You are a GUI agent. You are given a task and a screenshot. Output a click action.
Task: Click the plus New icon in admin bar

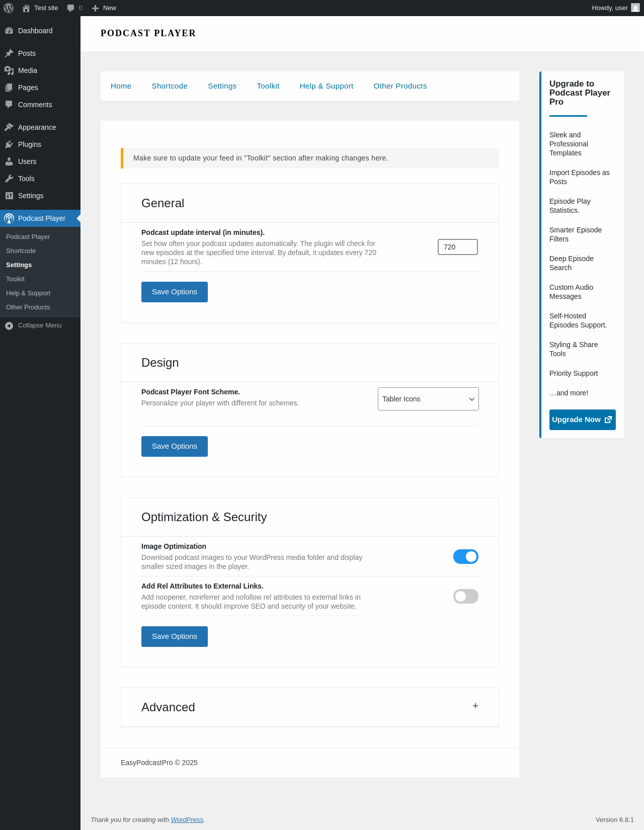[95, 8]
